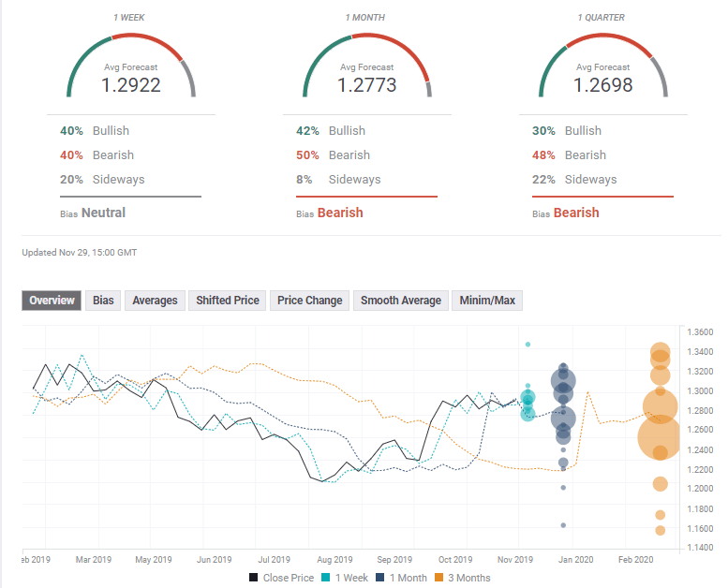Show the Shifted Price view
This screenshot has height=588, width=728.
[227, 301]
